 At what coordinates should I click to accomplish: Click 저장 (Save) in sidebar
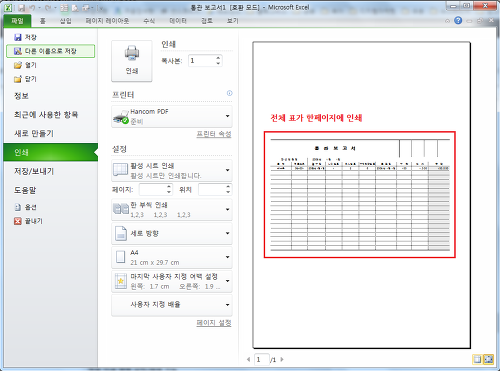pos(25,37)
